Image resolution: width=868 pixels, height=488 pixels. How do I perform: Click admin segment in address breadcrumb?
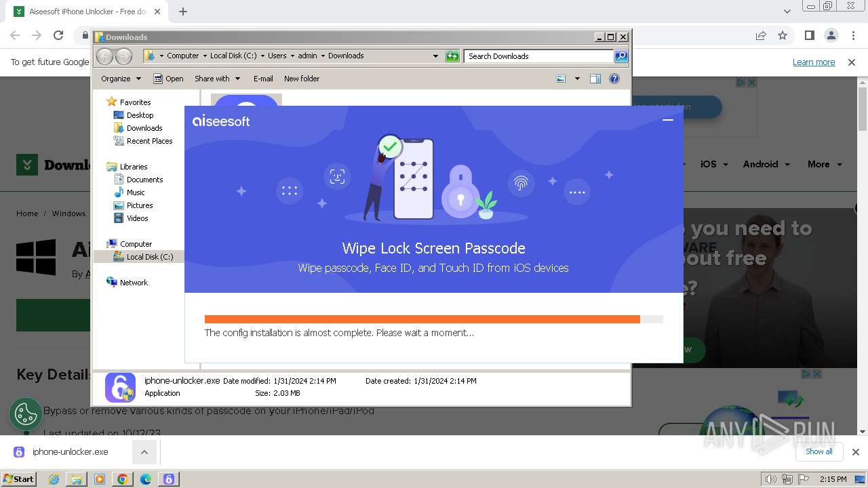(307, 56)
